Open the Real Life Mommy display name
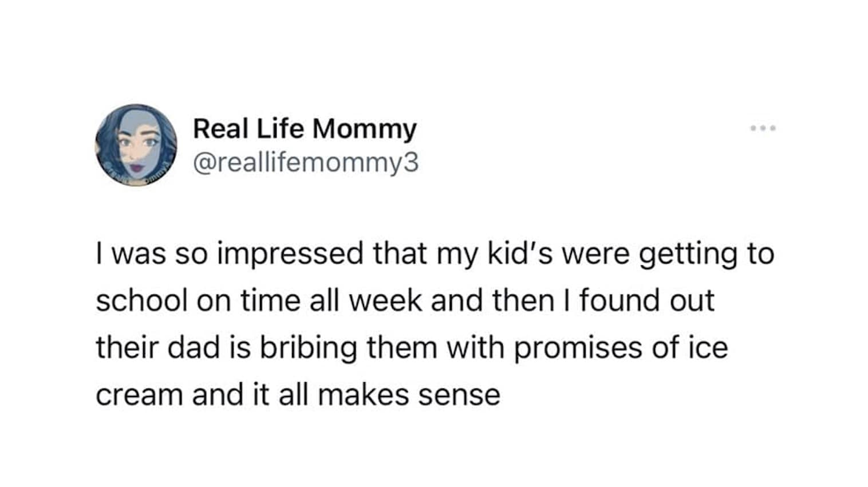The width and height of the screenshot is (868, 487). pyautogui.click(x=305, y=128)
